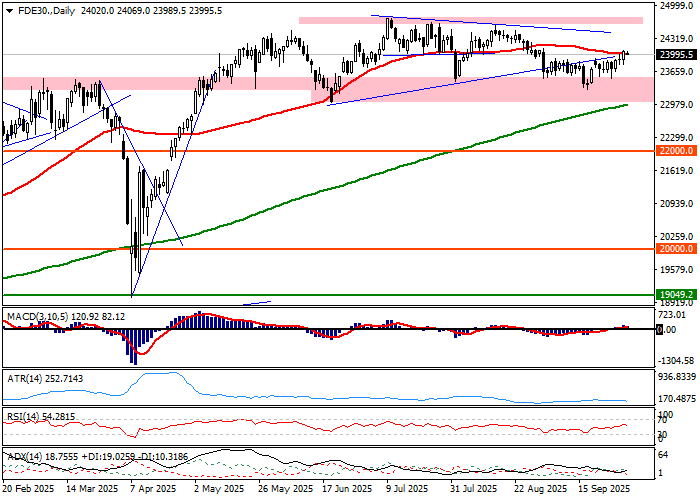The image size is (700, 500).
Task: Click the orange 20000.0 price level label
Action: pos(676,249)
